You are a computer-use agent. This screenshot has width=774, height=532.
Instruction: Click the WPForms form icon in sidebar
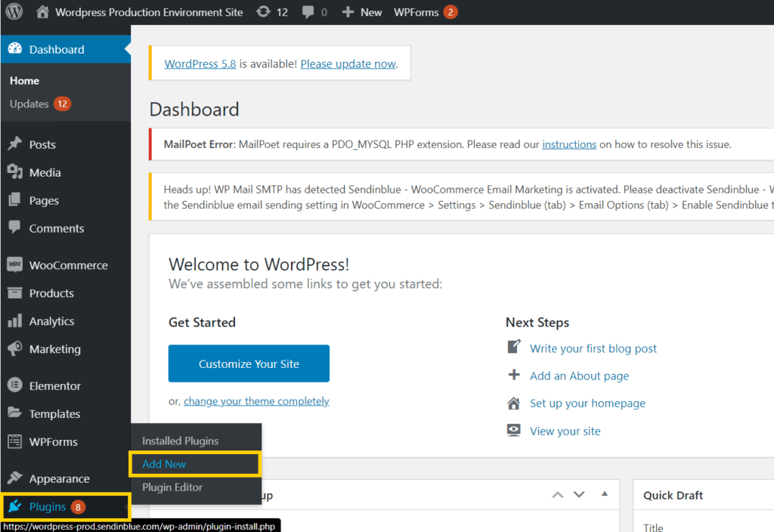point(15,441)
